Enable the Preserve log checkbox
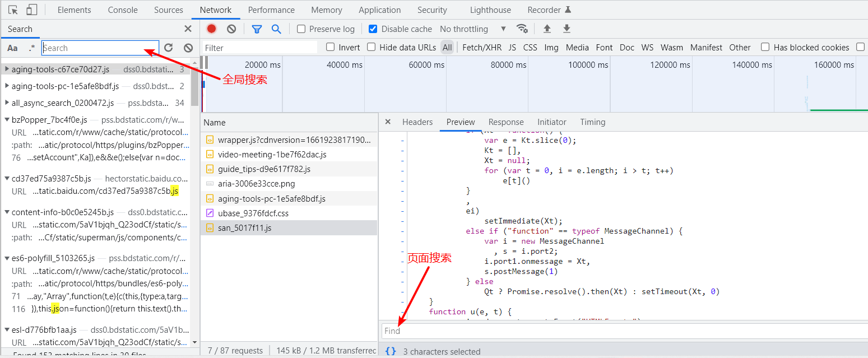 [x=301, y=29]
